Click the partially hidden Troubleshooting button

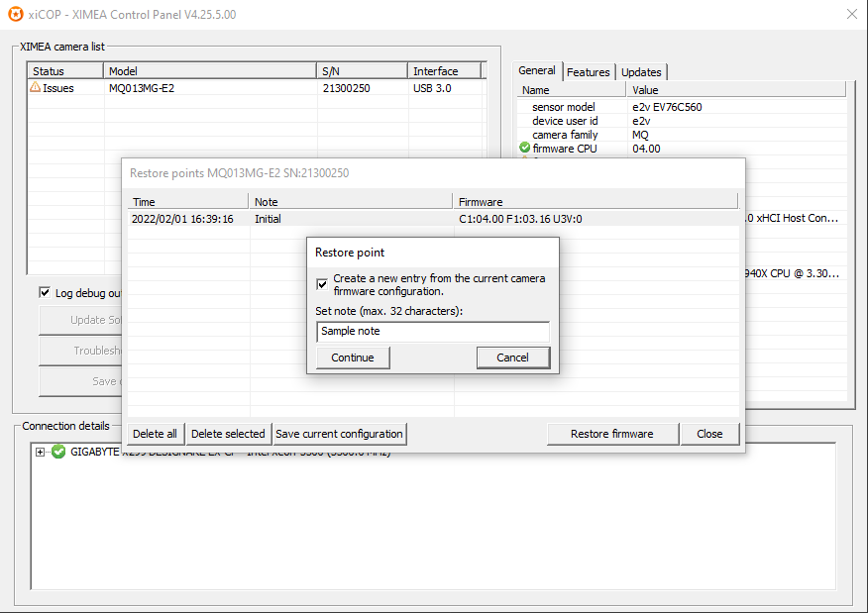click(x=80, y=351)
